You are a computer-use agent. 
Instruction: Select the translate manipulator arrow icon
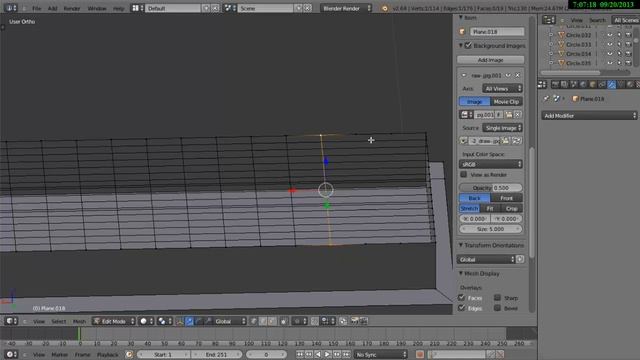189,322
